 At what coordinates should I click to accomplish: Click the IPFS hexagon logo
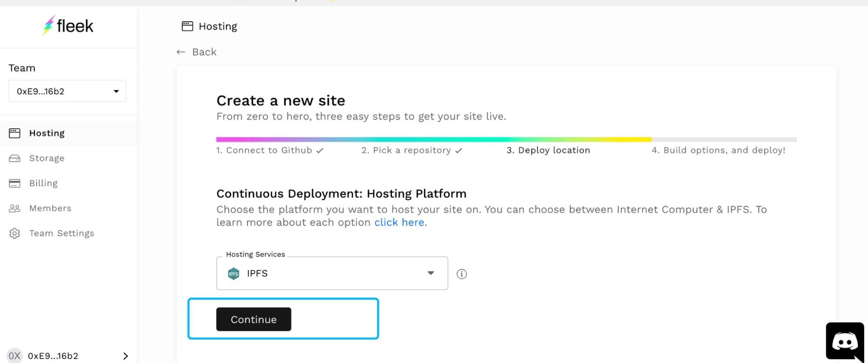[234, 273]
